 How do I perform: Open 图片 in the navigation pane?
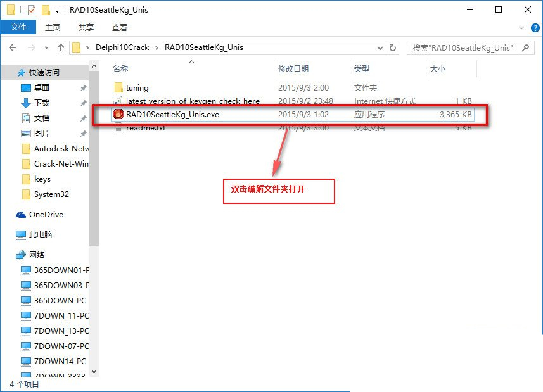(x=42, y=134)
